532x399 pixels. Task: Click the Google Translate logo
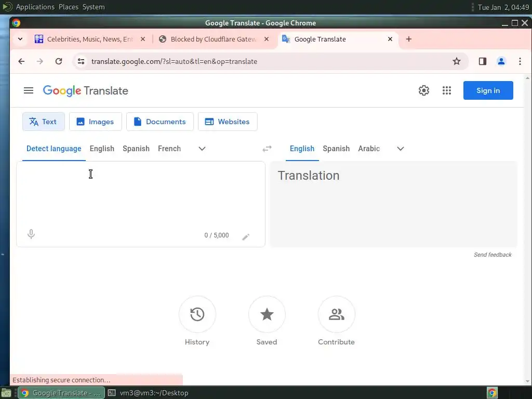coord(86,91)
